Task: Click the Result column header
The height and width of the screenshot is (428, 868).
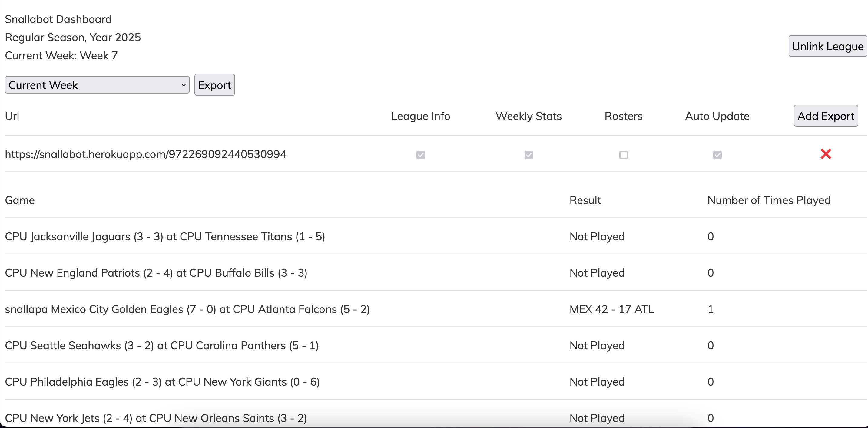Action: pos(585,200)
